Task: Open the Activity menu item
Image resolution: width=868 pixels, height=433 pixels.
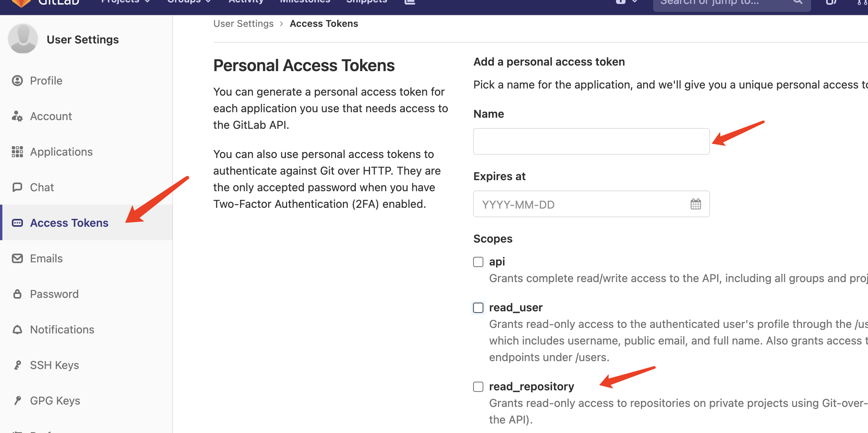Action: pos(246,2)
